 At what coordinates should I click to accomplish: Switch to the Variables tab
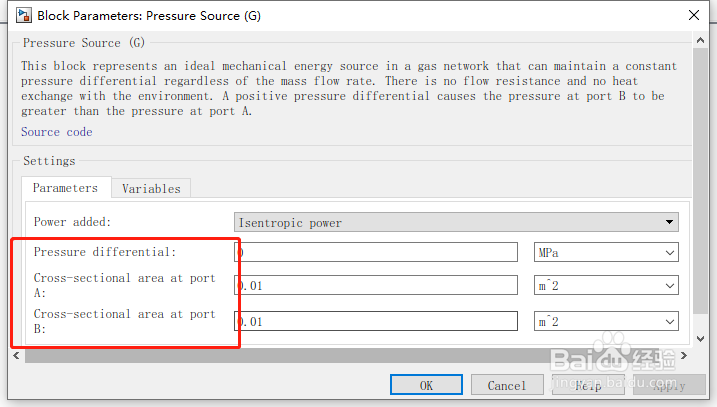coord(151,189)
